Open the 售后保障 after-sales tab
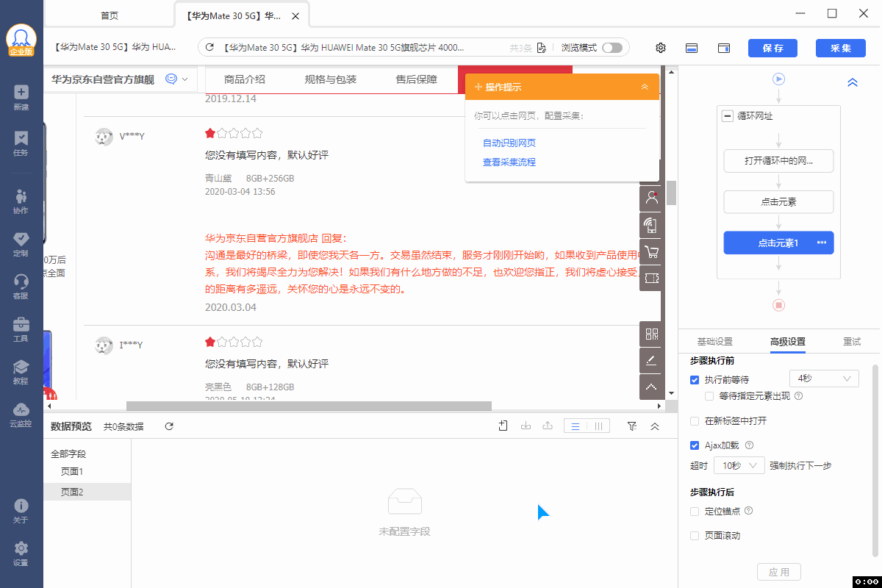This screenshot has width=882, height=588. 416,79
